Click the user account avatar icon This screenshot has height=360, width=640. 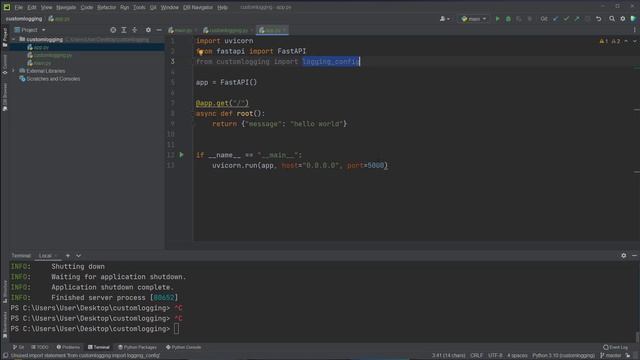(444, 19)
